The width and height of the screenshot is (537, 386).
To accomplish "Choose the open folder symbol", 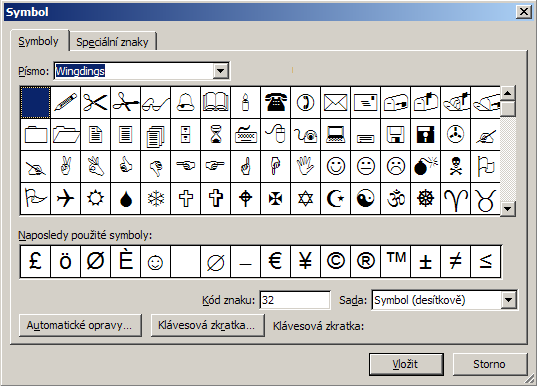I will pos(65,135).
